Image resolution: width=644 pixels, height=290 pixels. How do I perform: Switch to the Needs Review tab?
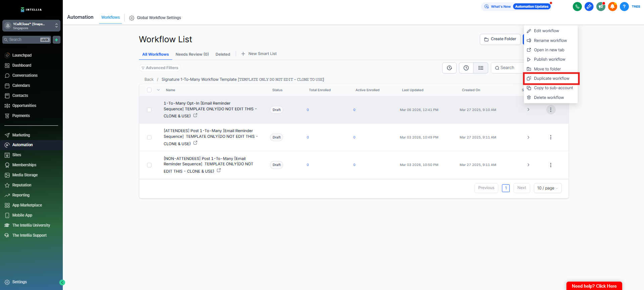[x=192, y=54]
